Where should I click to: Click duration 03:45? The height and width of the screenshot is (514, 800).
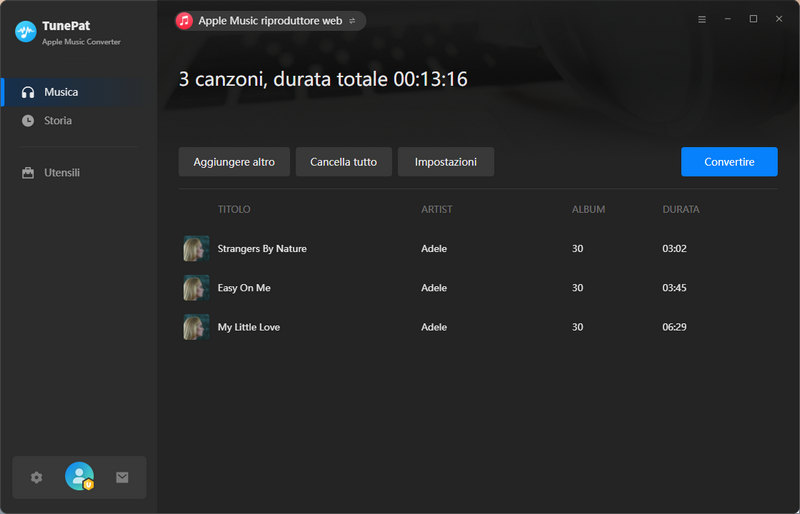tap(674, 288)
